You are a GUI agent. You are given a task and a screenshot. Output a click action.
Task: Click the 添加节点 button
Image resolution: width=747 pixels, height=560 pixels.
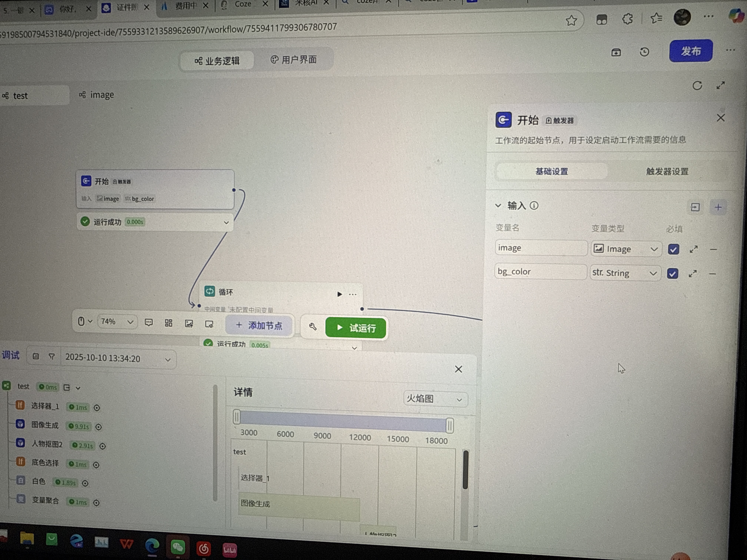(259, 325)
